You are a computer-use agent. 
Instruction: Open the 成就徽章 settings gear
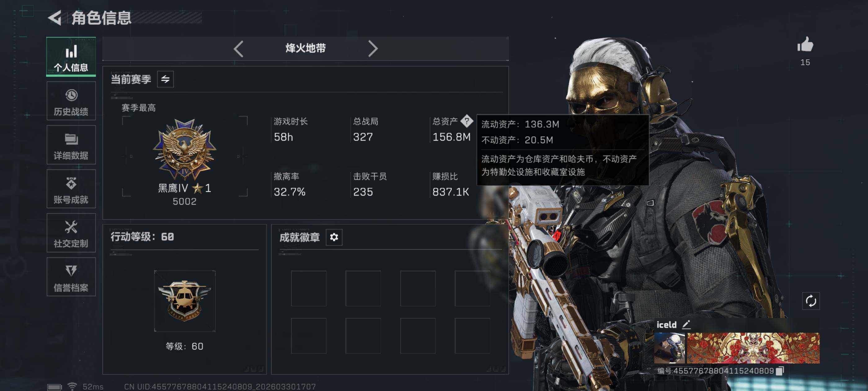pos(334,237)
